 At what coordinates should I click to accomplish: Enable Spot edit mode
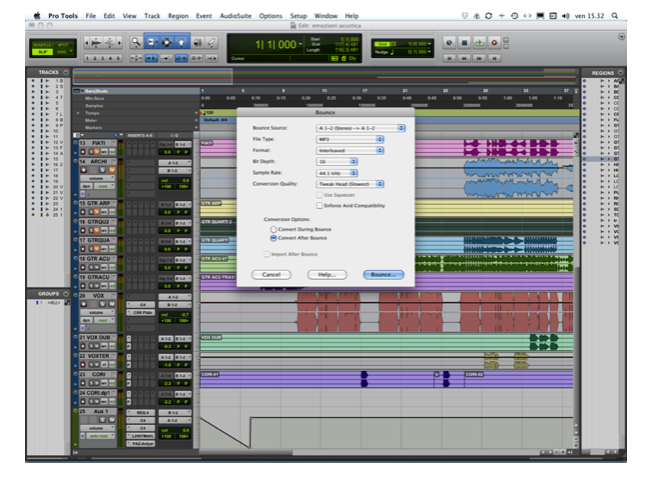click(63, 45)
